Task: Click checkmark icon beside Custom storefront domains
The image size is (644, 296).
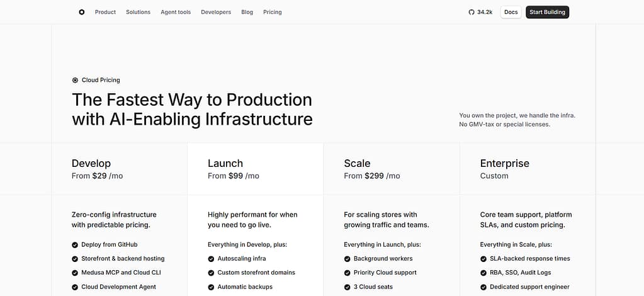Action: pyautogui.click(x=211, y=273)
